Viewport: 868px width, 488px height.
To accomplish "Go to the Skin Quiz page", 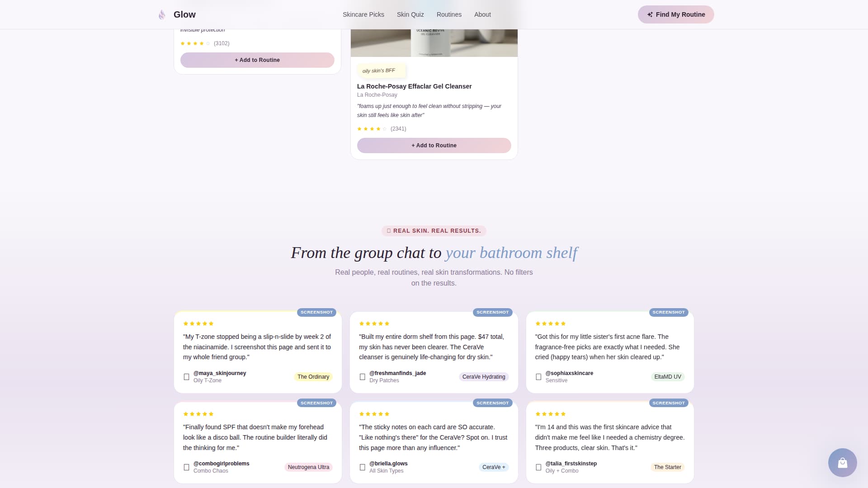I will tap(410, 14).
